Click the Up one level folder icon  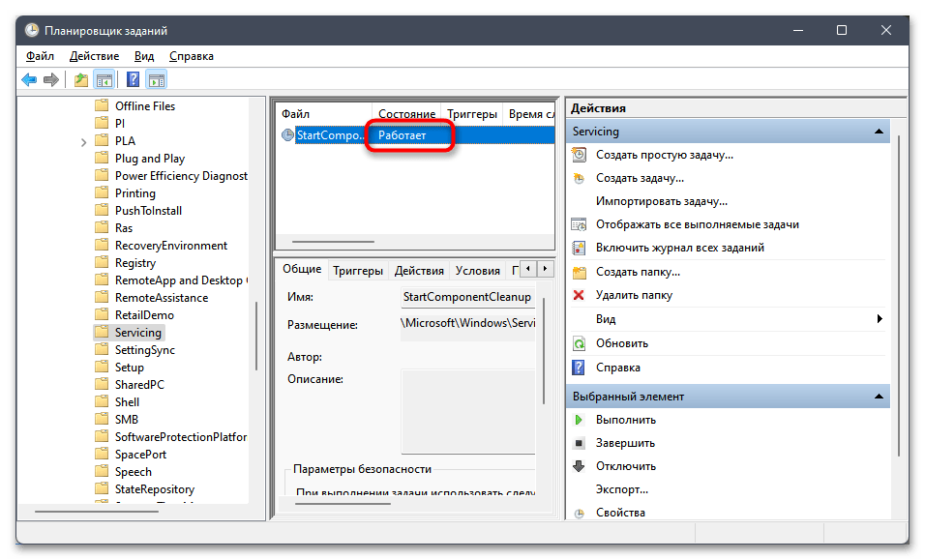(x=81, y=79)
